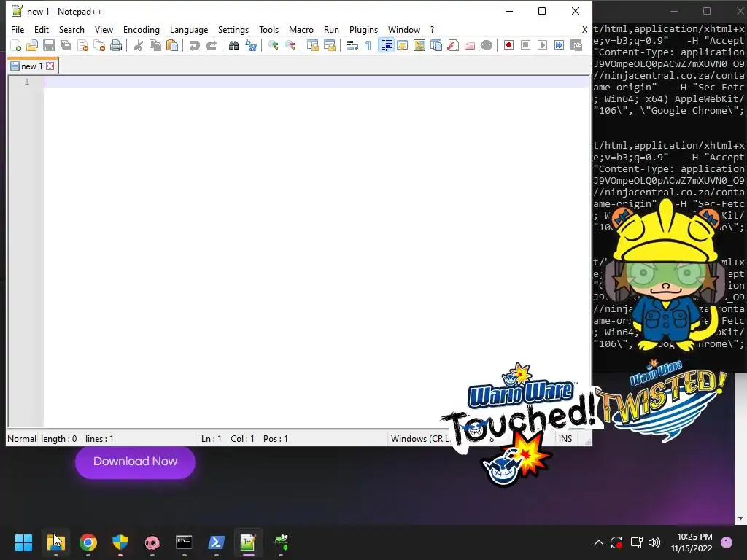Click the volume speaker tray icon

coord(654,542)
